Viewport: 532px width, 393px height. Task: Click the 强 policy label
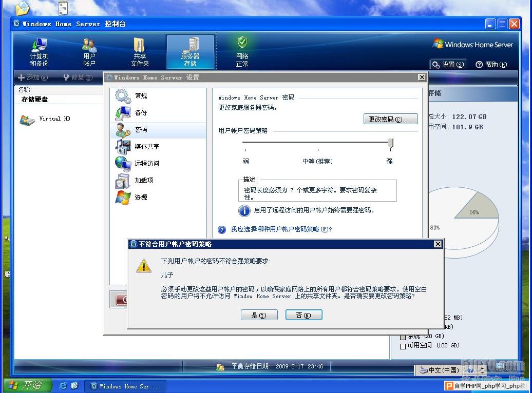[x=389, y=162]
